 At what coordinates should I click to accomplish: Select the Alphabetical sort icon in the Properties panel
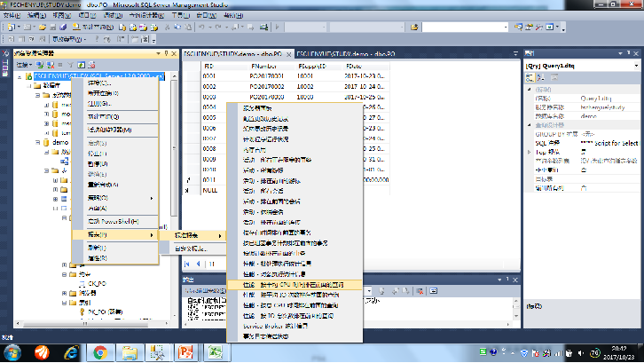pos(541,77)
